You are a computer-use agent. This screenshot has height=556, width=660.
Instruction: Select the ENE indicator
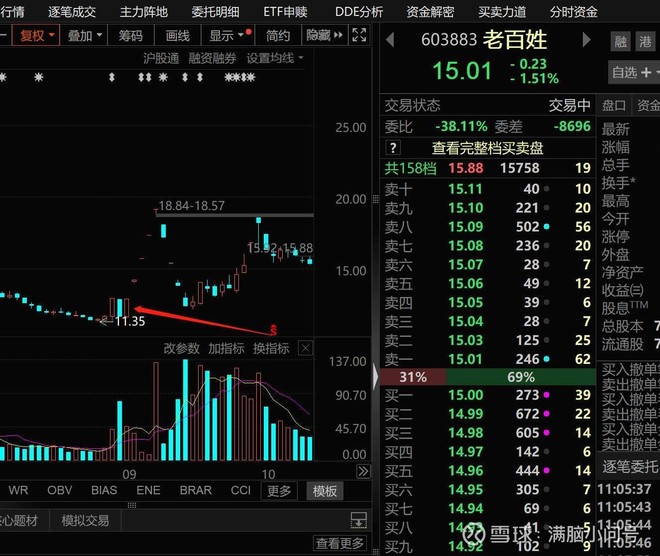(148, 490)
